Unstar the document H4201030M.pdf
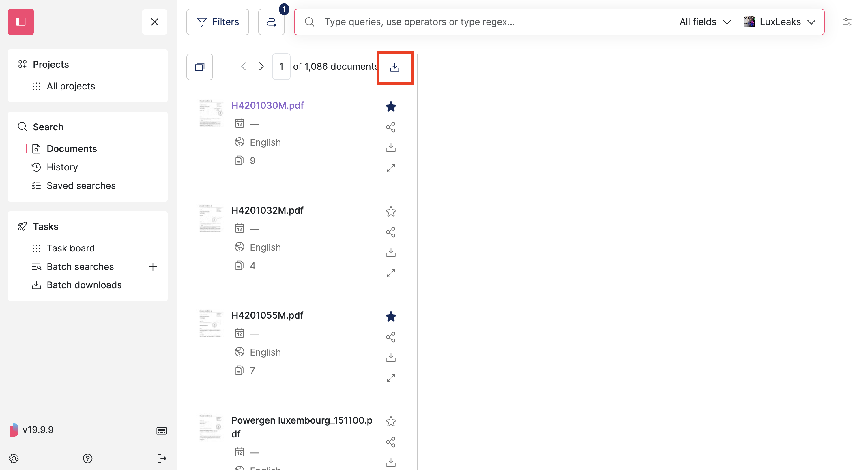868x470 pixels. tap(390, 107)
